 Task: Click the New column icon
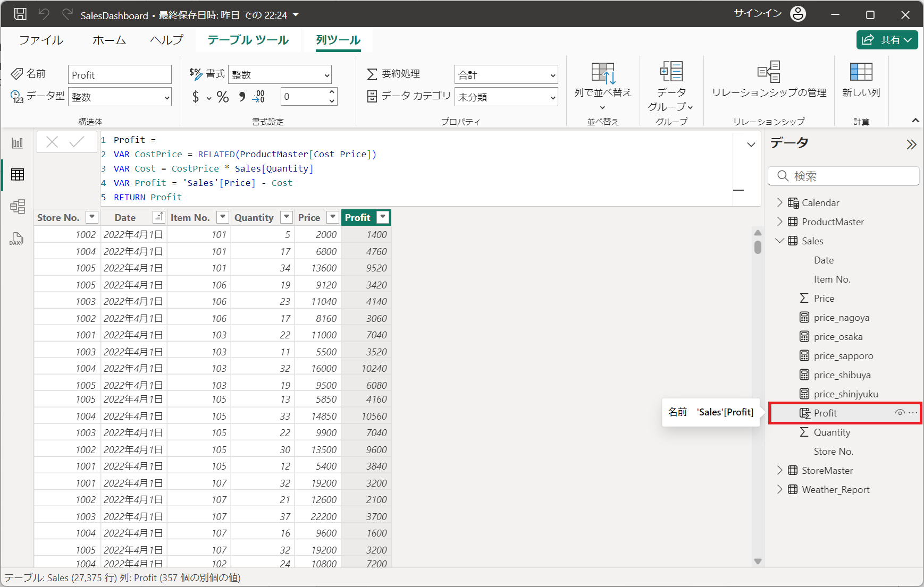tap(861, 72)
